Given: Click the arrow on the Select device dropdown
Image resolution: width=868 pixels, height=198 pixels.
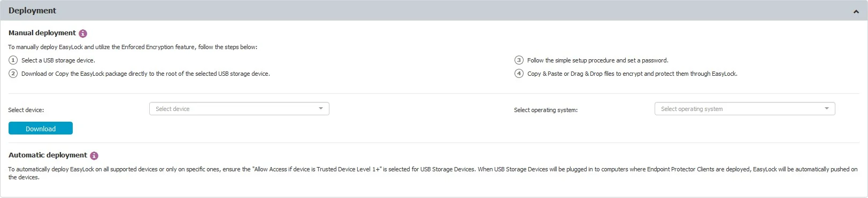Looking at the screenshot, I should tap(321, 108).
